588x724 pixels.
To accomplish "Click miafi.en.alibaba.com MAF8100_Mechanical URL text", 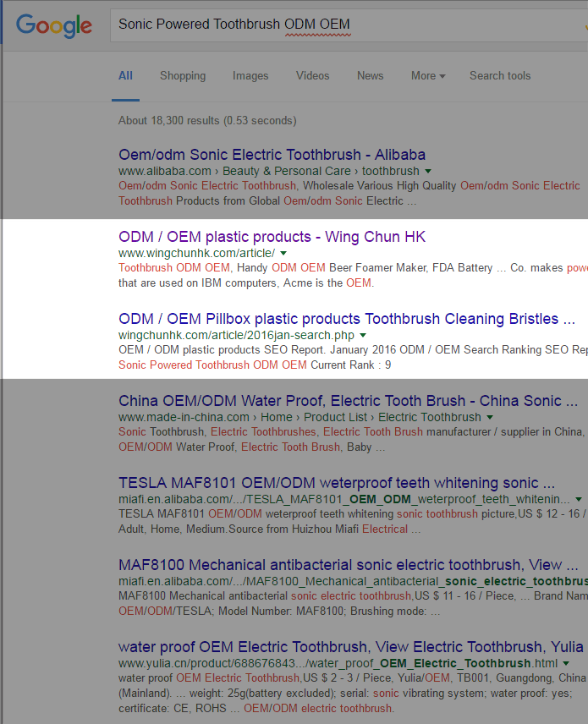I will point(353,581).
